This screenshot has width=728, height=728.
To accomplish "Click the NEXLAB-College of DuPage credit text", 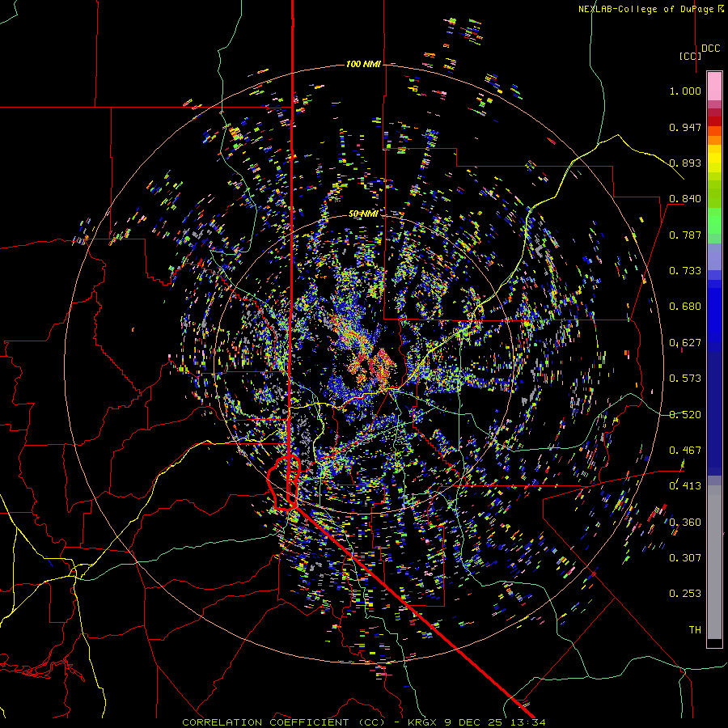I will [x=650, y=9].
